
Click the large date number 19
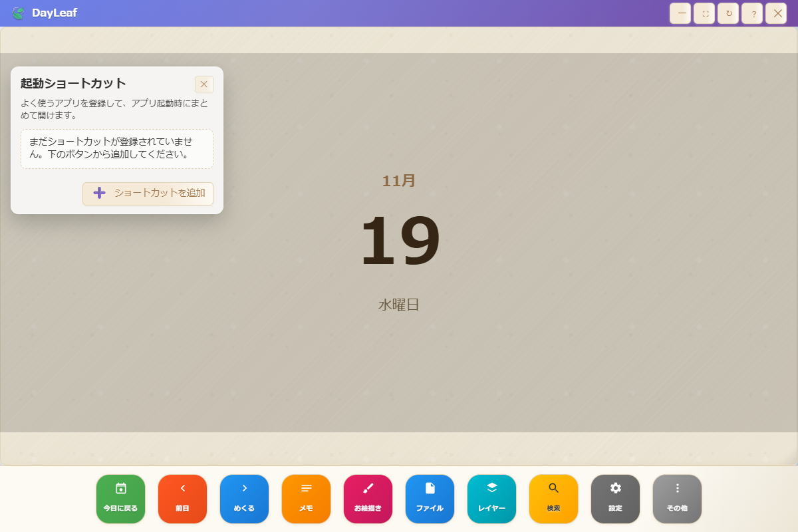[x=399, y=241]
